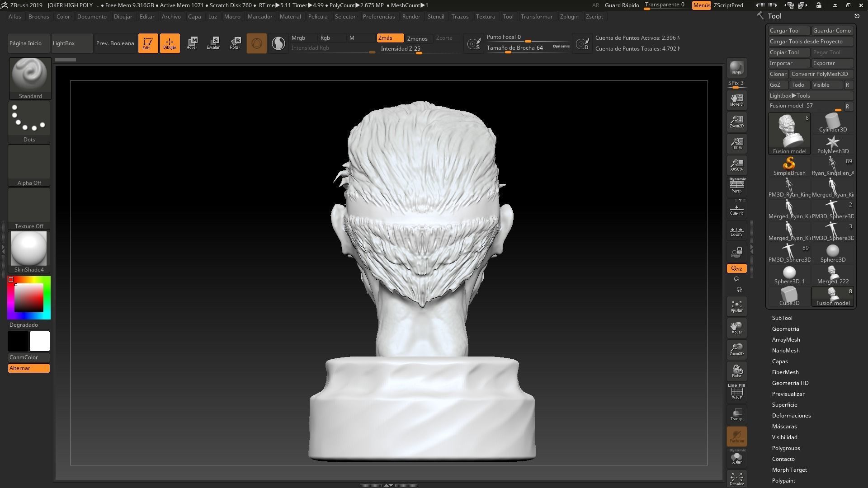868x488 pixels.
Task: Toggle Persp perspective view
Action: point(736,186)
